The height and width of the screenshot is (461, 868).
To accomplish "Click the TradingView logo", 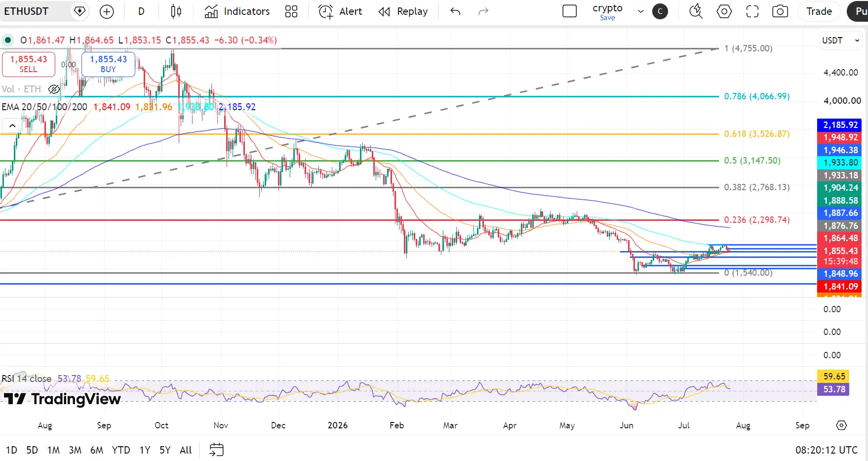I will coord(62,399).
